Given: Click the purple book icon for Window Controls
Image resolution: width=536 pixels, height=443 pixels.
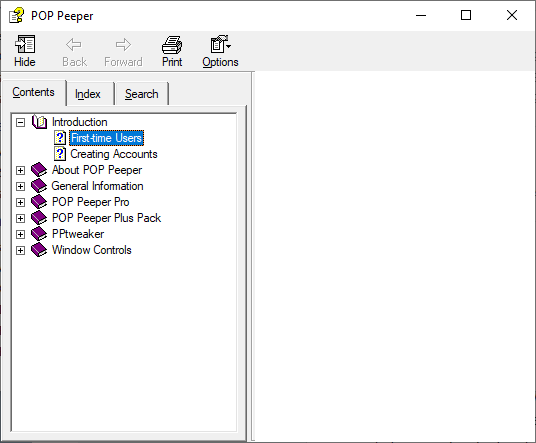Looking at the screenshot, I should (39, 250).
